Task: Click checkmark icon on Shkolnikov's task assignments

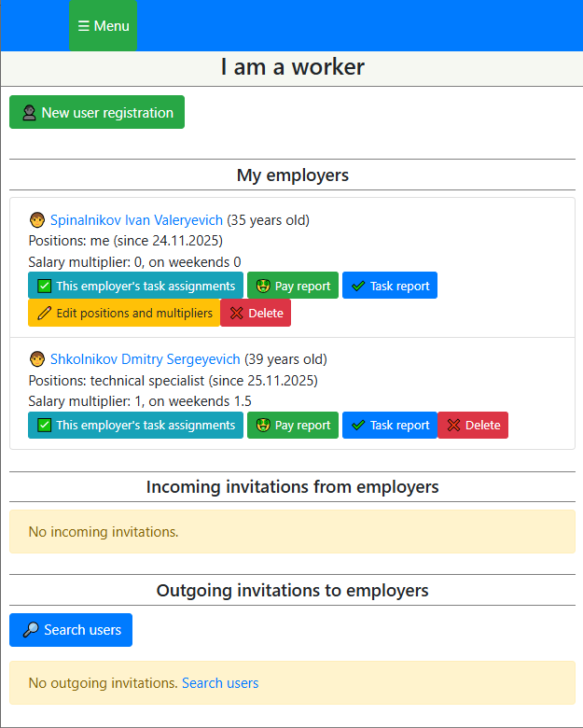Action: click(45, 426)
